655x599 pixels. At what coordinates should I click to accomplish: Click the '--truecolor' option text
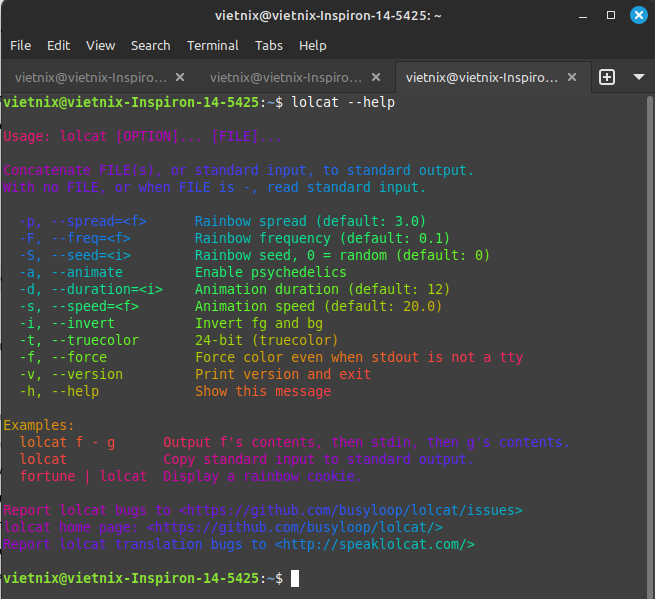tap(95, 340)
